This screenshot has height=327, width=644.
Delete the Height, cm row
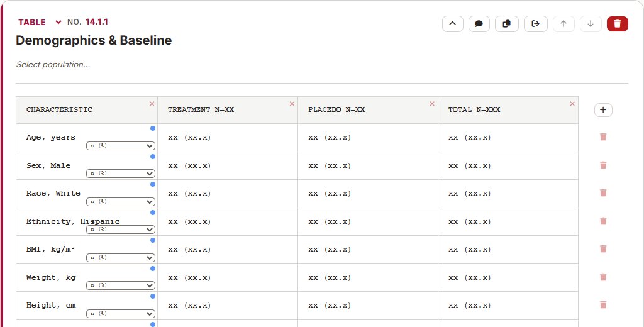coord(603,305)
